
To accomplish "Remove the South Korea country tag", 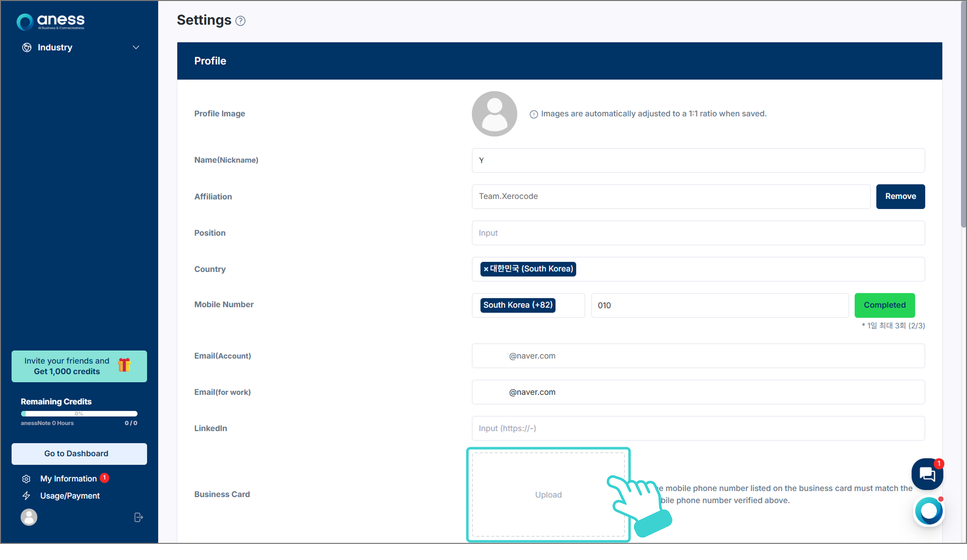I will click(x=486, y=269).
